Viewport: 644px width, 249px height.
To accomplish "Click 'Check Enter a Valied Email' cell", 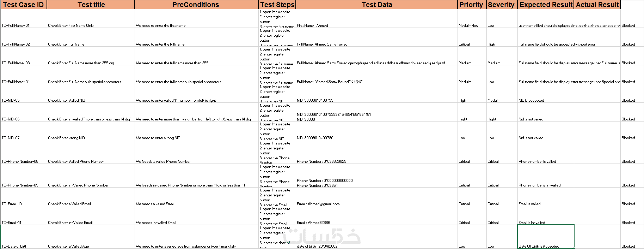I will [x=91, y=197].
